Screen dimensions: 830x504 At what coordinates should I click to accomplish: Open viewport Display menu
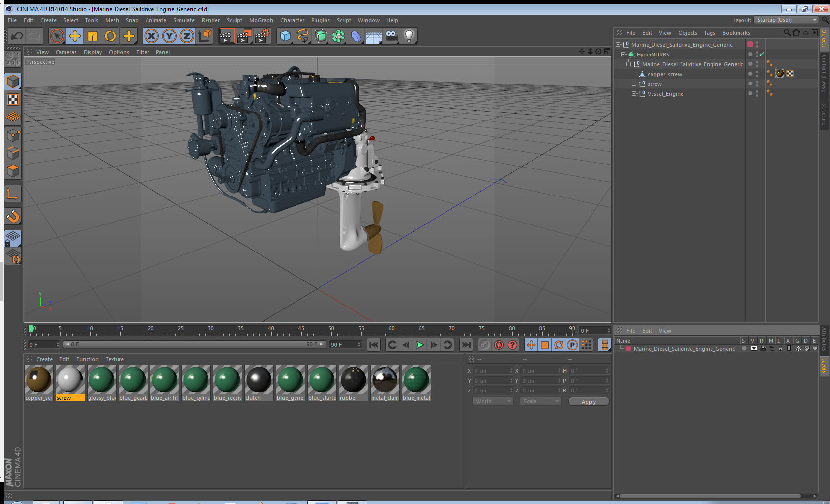pos(92,52)
